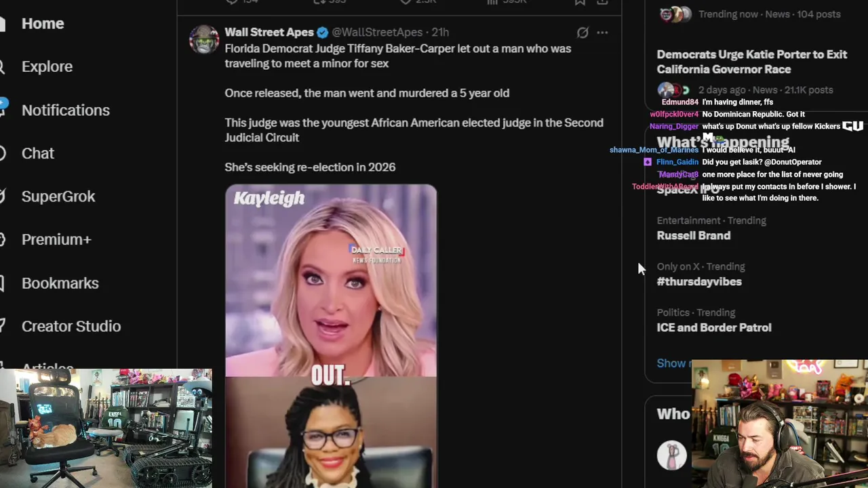Click the avatar cluster above the Katie Porter headline
This screenshot has height=488, width=868.
point(675,14)
